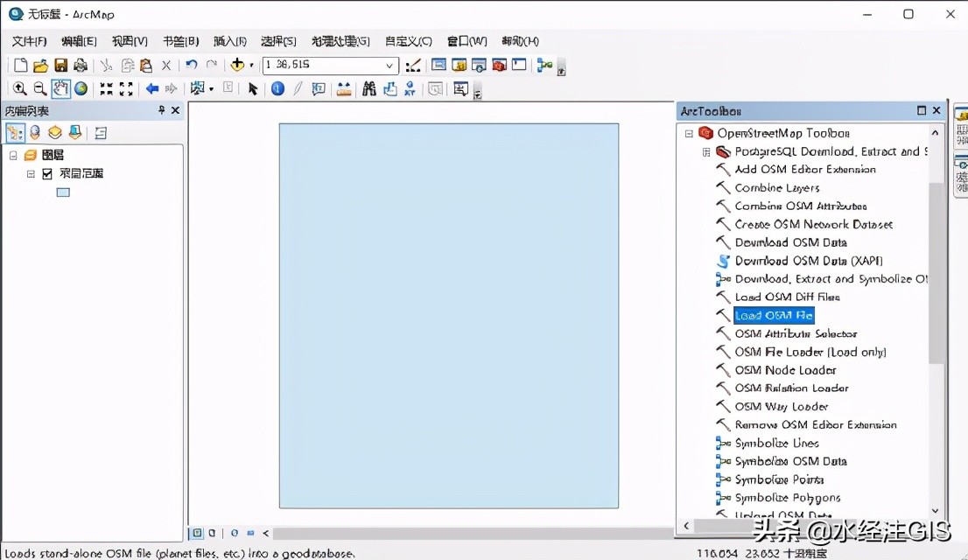The image size is (968, 560).
Task: Collapse the top layers group in table of contents
Action: (x=13, y=156)
